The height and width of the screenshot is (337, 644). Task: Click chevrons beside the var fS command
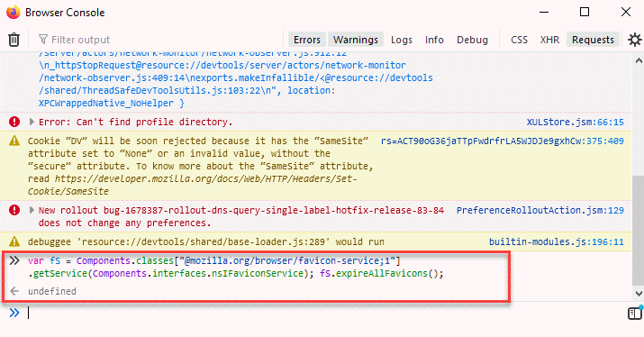tap(14, 260)
